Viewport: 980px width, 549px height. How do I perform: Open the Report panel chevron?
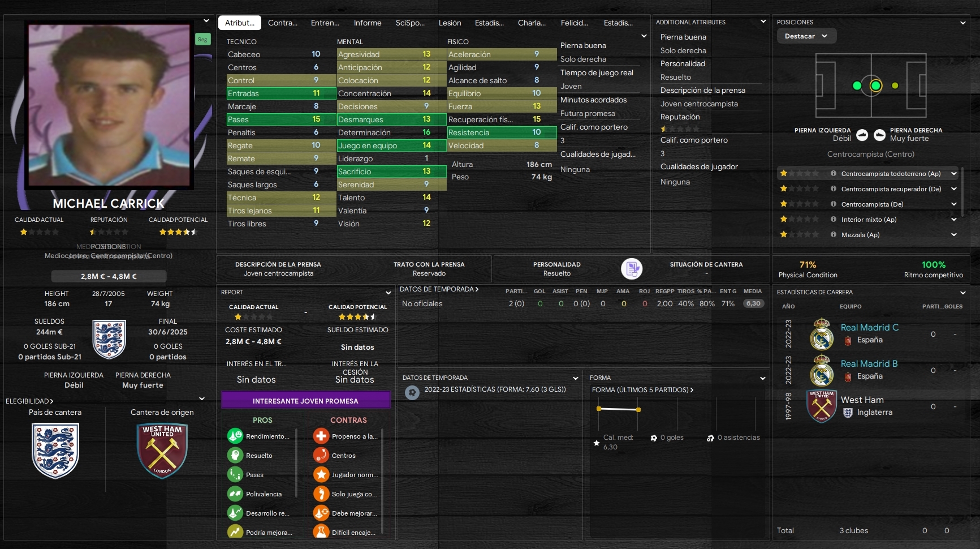tap(388, 293)
